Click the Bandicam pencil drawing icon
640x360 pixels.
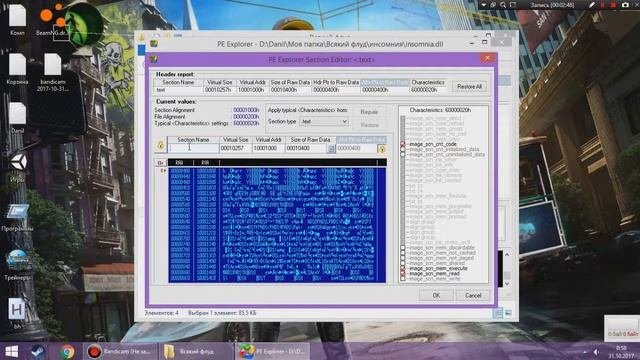[592, 5]
